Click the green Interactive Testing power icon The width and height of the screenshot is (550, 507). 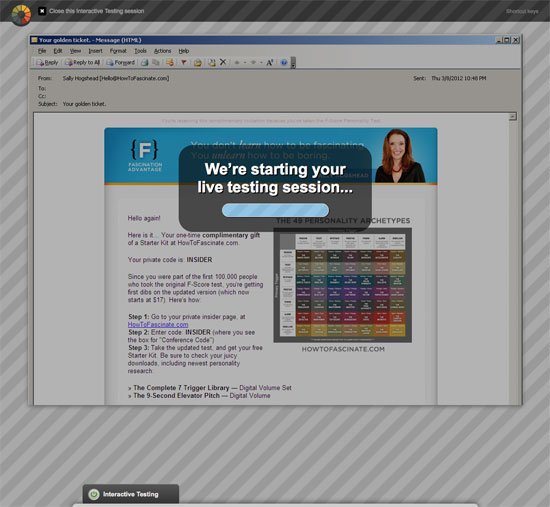click(x=94, y=494)
